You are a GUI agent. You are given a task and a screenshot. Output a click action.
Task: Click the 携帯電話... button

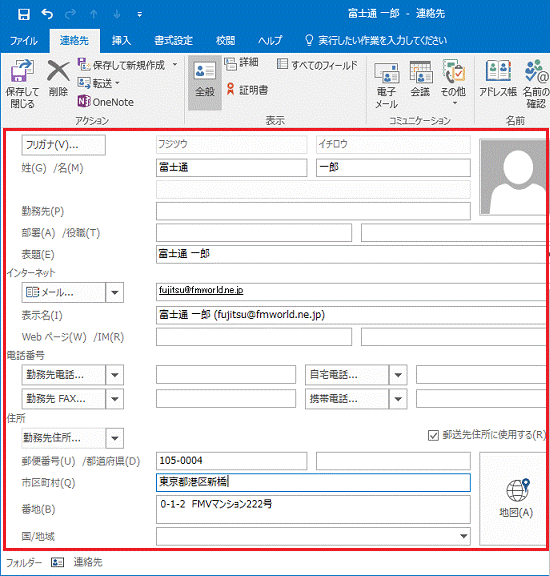pyautogui.click(x=347, y=399)
